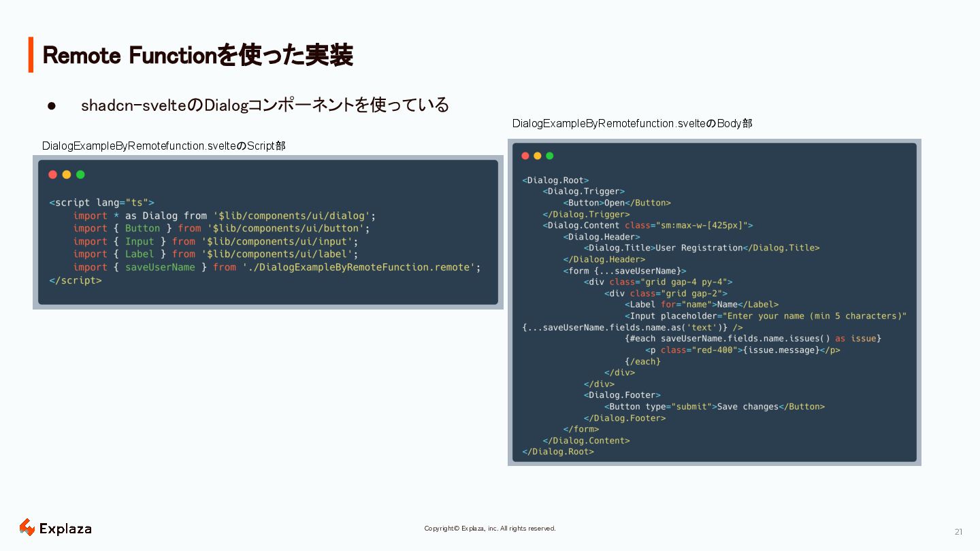The width and height of the screenshot is (980, 551).
Task: Click the '<Label for="name">Name' line
Action: (702, 304)
